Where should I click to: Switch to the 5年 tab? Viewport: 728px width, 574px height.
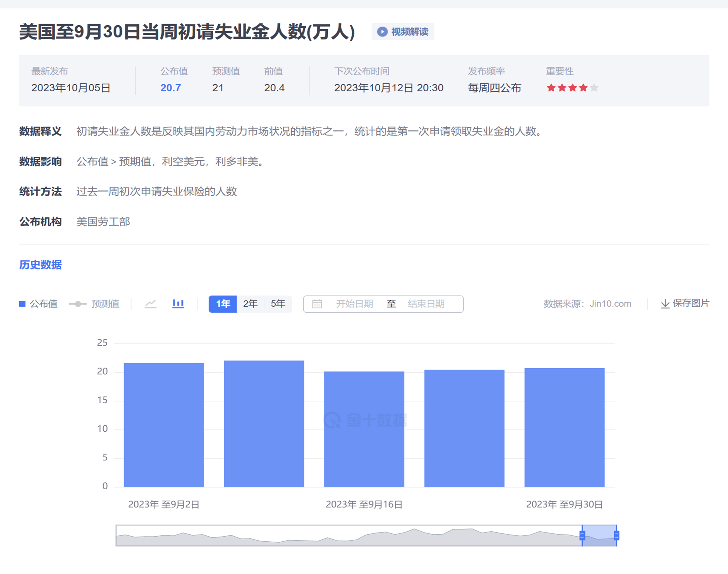pos(277,304)
